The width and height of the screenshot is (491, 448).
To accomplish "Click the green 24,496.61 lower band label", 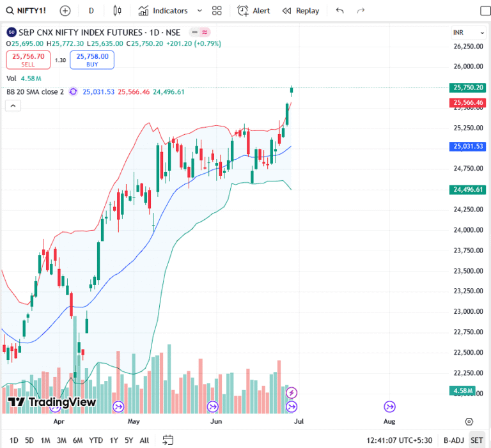I will (468, 189).
